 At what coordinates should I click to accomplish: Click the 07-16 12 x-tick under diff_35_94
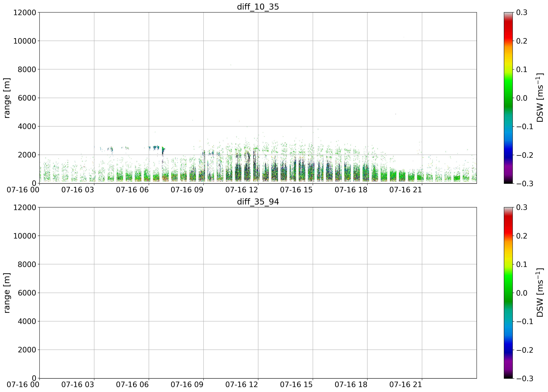click(242, 385)
